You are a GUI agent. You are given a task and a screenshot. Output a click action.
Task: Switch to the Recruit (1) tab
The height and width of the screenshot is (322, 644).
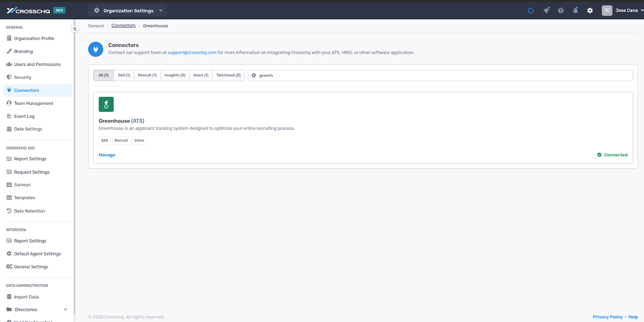point(147,76)
